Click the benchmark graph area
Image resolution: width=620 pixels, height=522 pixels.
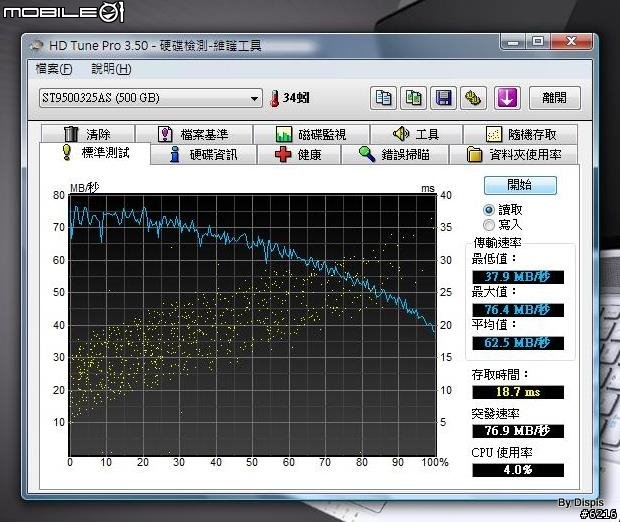click(x=252, y=325)
